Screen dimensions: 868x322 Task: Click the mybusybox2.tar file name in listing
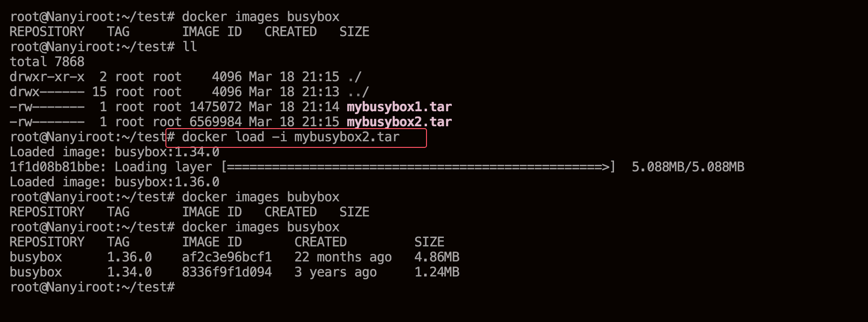[399, 122]
